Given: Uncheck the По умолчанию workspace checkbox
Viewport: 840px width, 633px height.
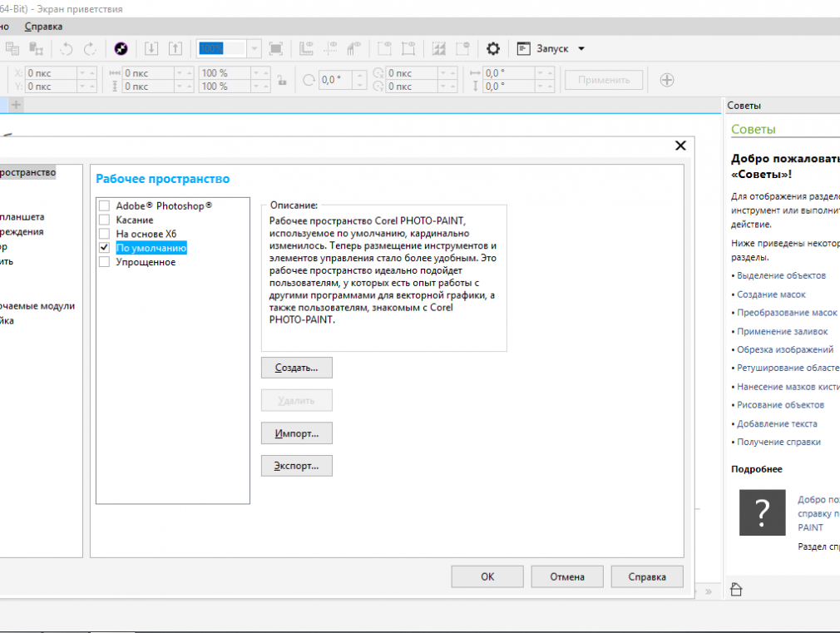Looking at the screenshot, I should point(105,248).
